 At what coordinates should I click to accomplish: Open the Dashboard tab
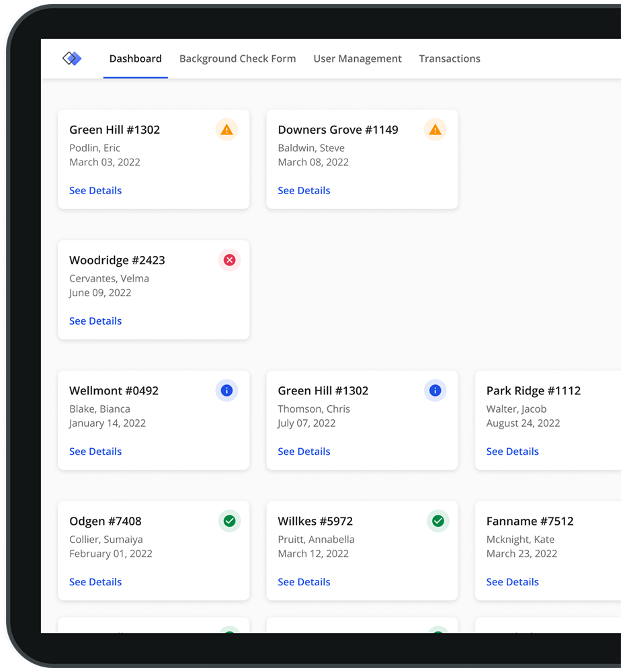tap(136, 58)
